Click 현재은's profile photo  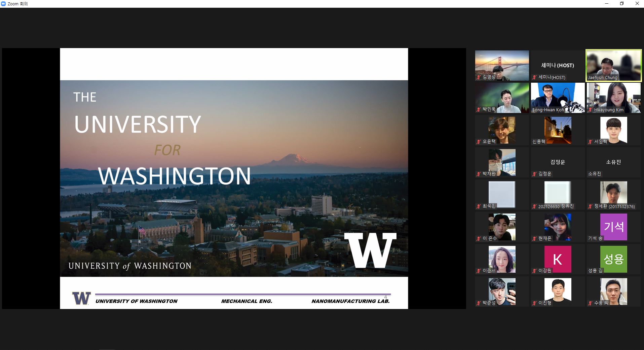click(x=558, y=227)
